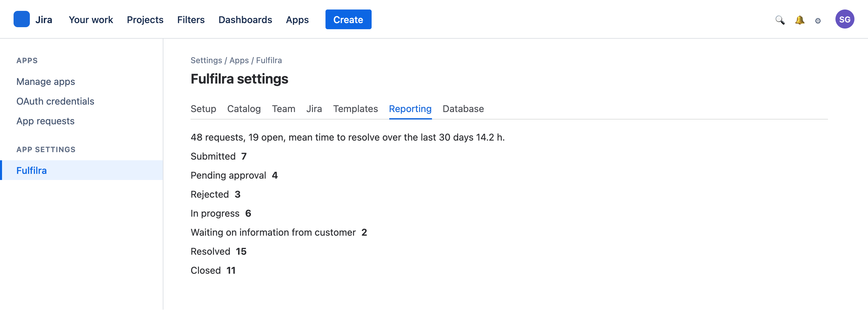Select Fulfilra under App Settings
The image size is (868, 326).
(81, 170)
